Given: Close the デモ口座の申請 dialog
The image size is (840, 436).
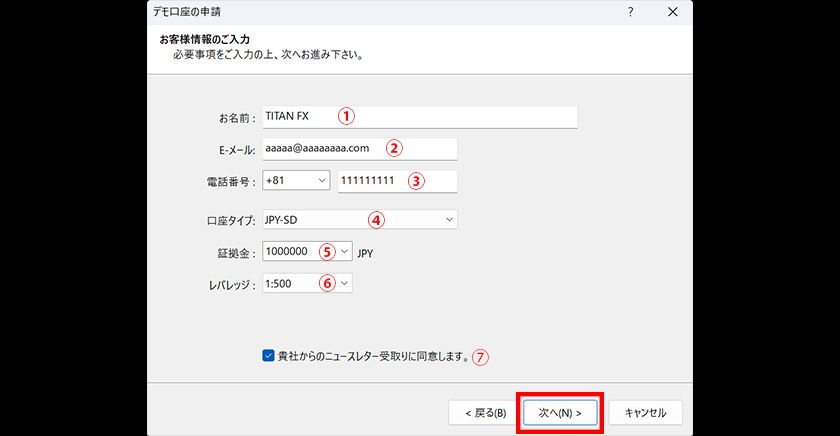Looking at the screenshot, I should point(673,12).
